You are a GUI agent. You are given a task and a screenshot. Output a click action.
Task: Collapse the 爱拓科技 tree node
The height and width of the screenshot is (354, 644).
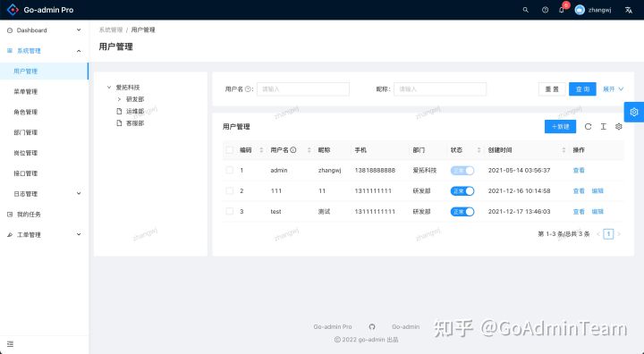tap(109, 87)
